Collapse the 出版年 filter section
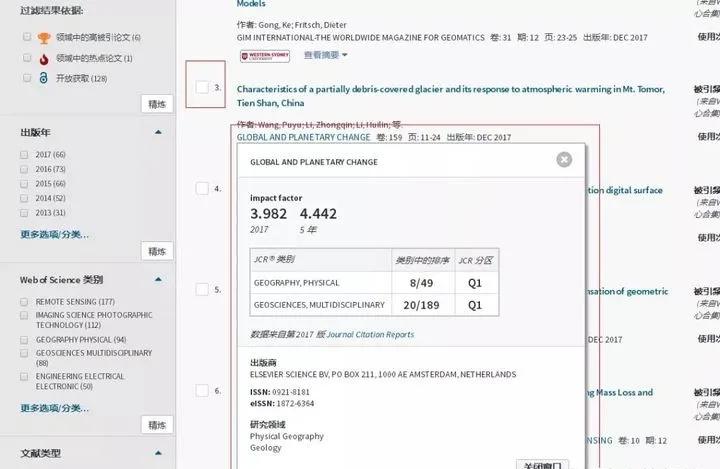 coord(158,132)
